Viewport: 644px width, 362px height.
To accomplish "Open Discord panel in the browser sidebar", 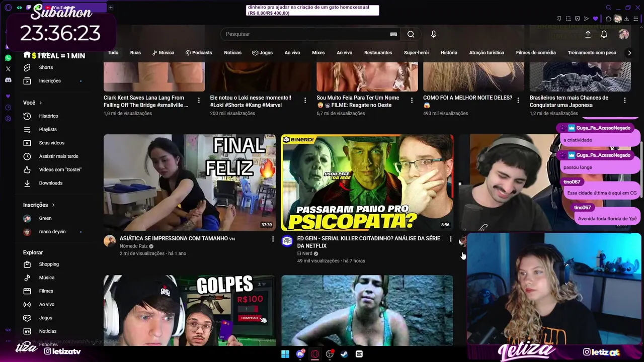I will 8,80.
